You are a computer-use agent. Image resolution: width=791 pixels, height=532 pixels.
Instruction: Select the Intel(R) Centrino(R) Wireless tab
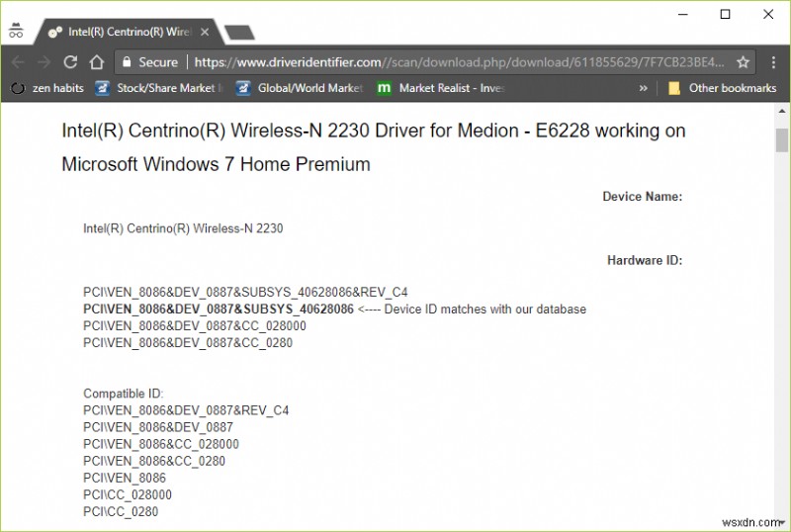click(129, 32)
